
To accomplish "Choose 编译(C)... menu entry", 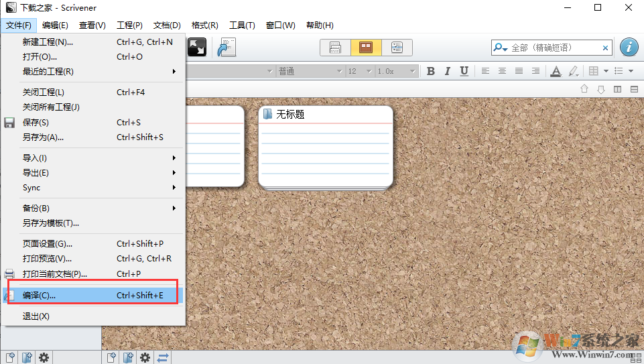I will (x=93, y=296).
